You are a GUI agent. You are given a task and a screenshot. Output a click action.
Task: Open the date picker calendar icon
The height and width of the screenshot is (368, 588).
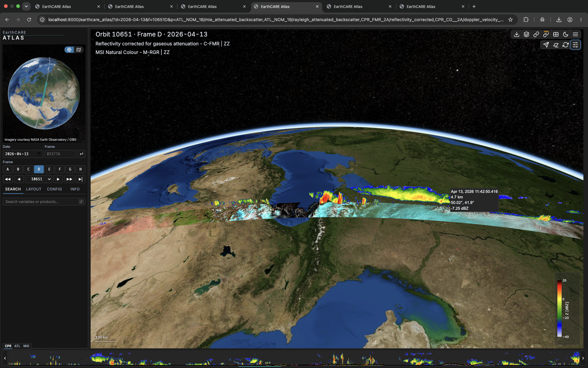tap(39, 154)
